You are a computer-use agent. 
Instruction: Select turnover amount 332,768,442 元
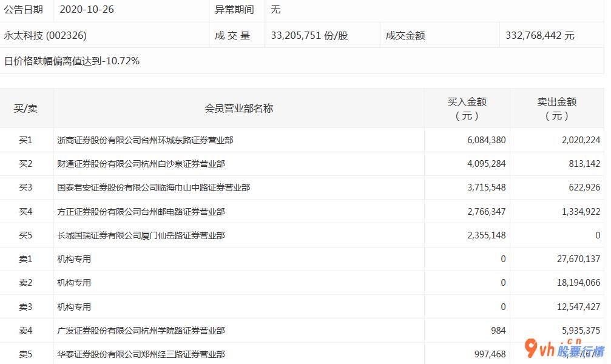pos(539,35)
